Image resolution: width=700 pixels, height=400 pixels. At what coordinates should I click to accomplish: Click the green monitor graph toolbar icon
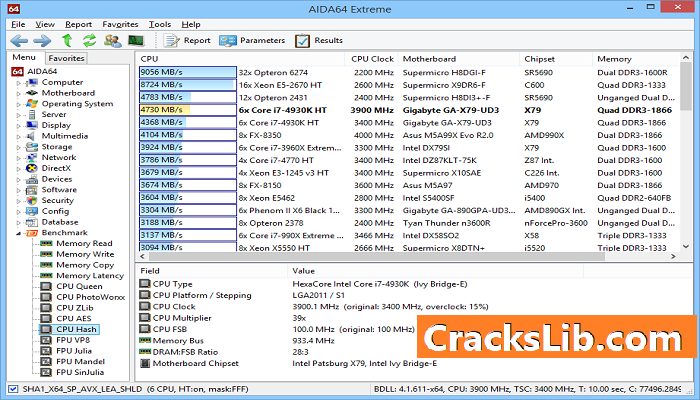136,41
